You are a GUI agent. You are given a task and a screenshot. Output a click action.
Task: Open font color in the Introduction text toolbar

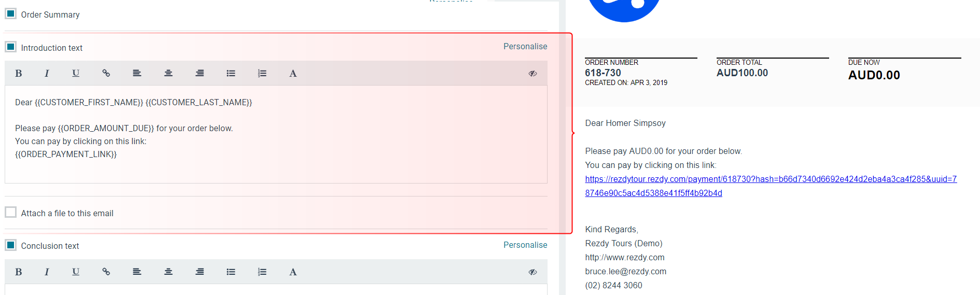[x=293, y=73]
